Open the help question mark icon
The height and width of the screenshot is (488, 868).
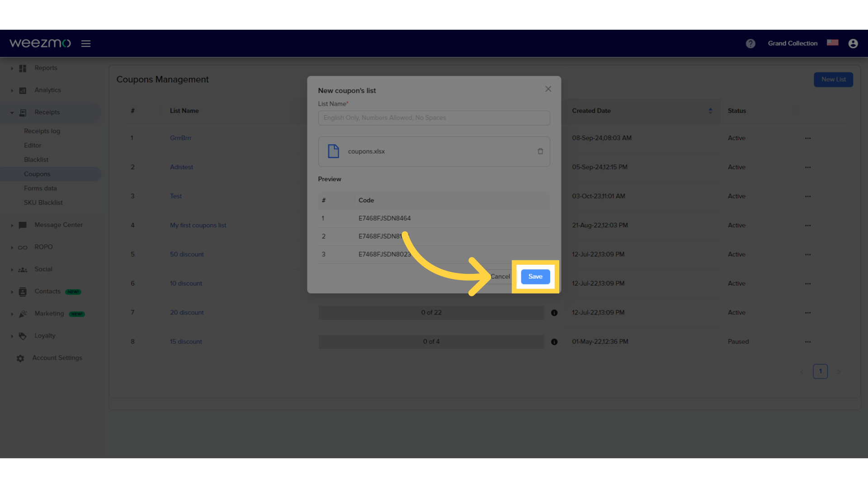click(750, 43)
